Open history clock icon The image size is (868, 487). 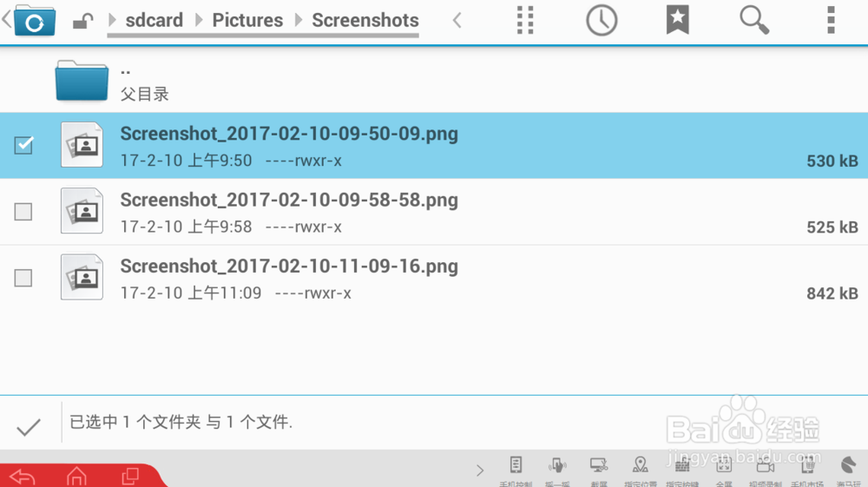click(x=602, y=21)
